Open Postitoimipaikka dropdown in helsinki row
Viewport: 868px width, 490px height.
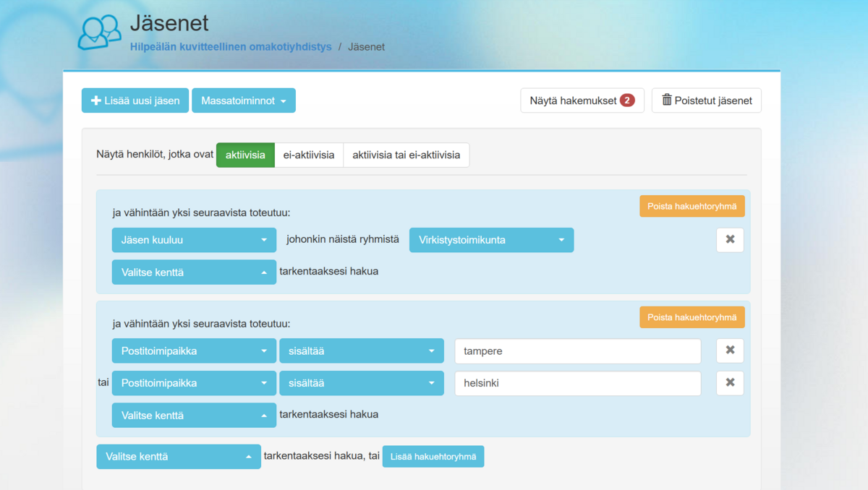pyautogui.click(x=194, y=383)
